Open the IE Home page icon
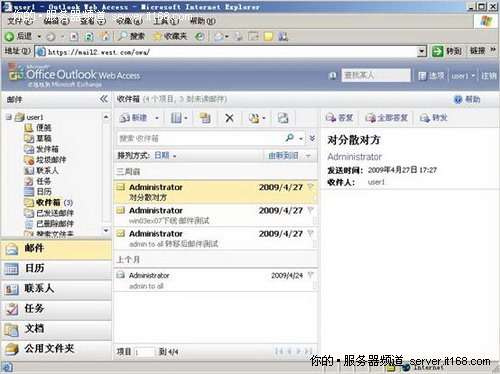 (105, 36)
